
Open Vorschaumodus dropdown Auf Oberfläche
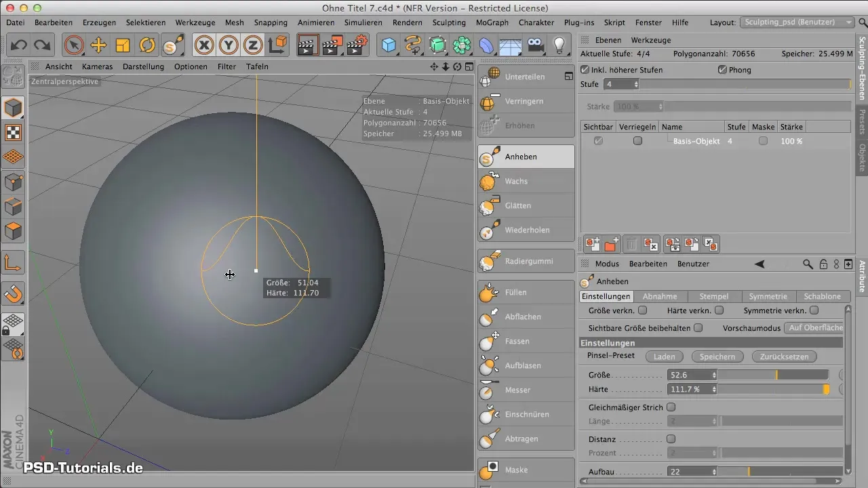(814, 327)
